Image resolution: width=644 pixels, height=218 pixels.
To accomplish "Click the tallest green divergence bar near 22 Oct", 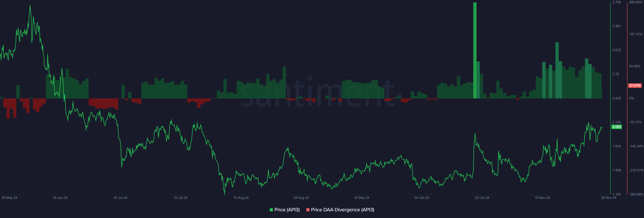I will pyautogui.click(x=475, y=50).
